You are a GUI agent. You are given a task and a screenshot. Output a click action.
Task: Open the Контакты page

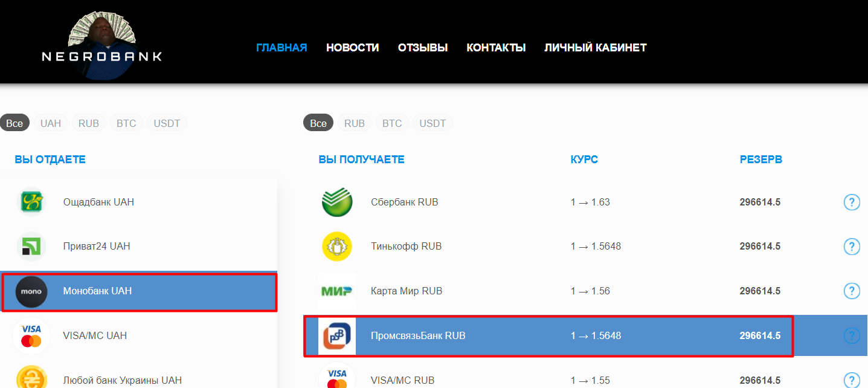click(x=496, y=48)
